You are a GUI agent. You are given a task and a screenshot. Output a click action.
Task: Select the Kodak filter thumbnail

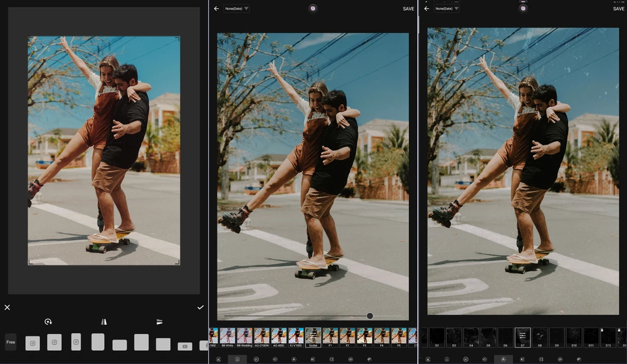point(313,336)
